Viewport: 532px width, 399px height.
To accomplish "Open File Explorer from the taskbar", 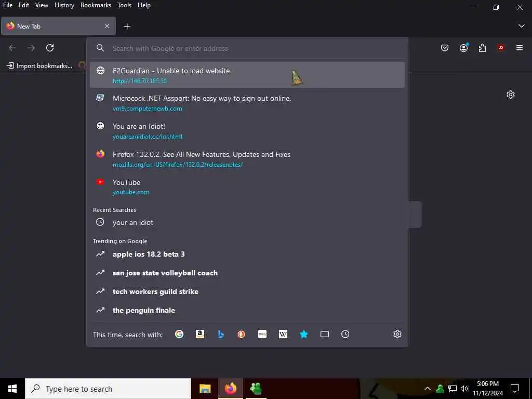I will (205, 389).
